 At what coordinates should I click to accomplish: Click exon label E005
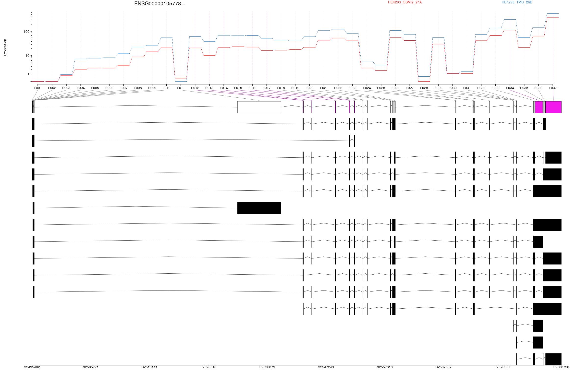[x=95, y=88]
